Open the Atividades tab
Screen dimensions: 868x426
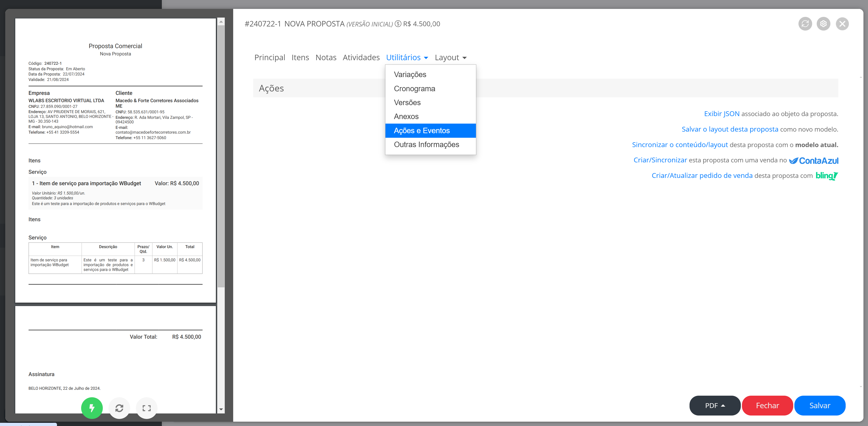[361, 58]
